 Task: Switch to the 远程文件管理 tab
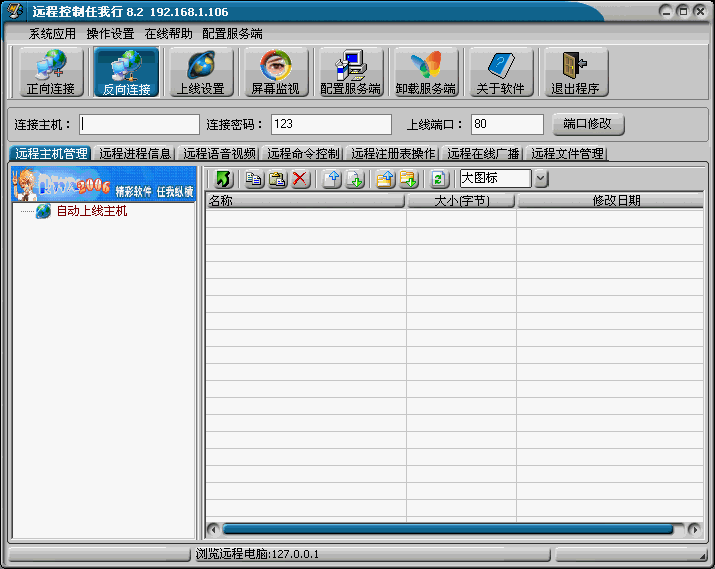tap(567, 154)
